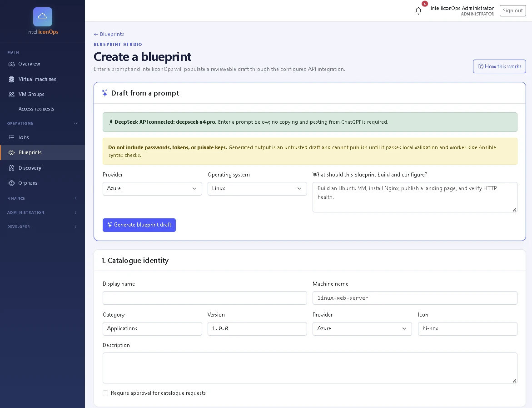Open the Catalogue identity Provider dropdown
Screen dimensions: 532x408
pos(362,329)
